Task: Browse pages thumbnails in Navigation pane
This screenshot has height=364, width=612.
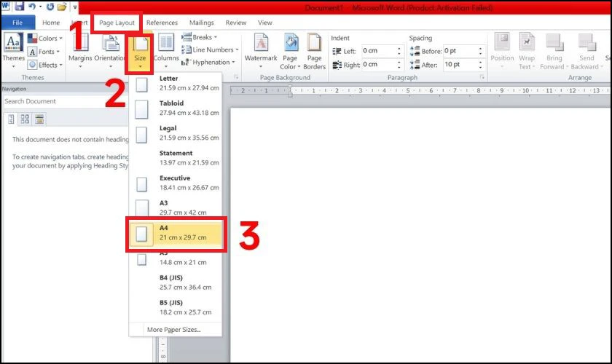Action: click(x=25, y=119)
